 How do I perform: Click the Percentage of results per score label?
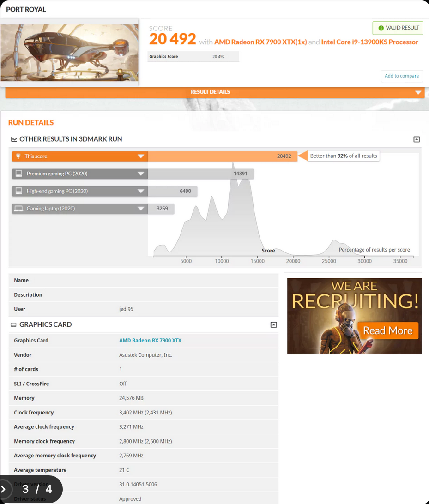375,250
